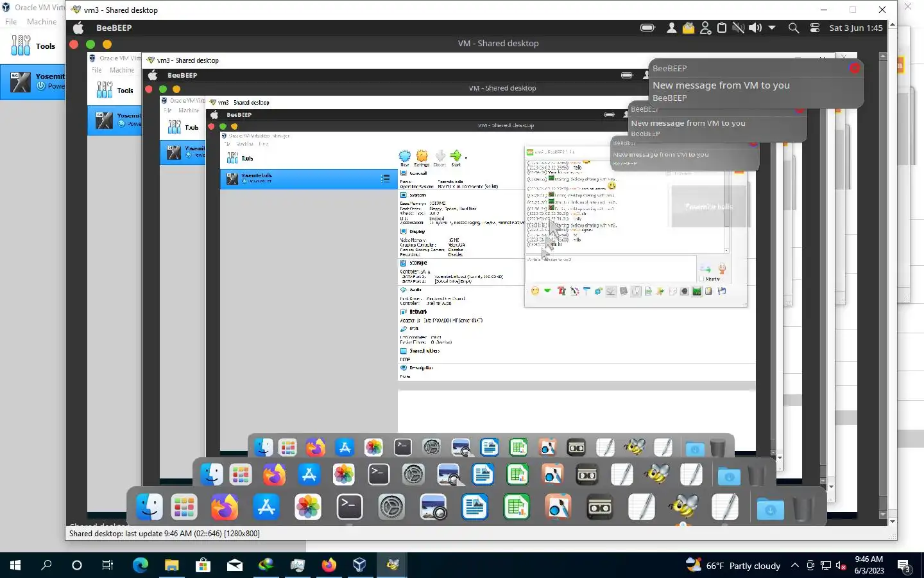
Task: Launch Terminal from the middle-sized nested dock
Action: (x=379, y=475)
